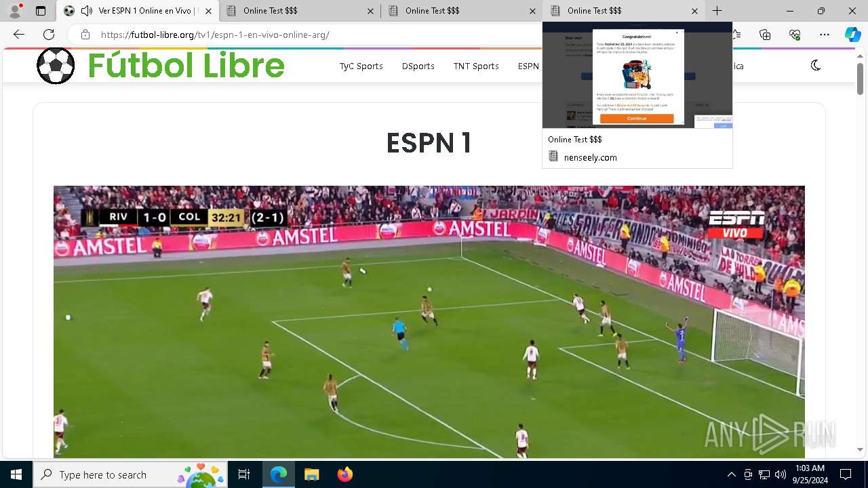Go back with the browser back arrow
Screen dimensions: 868x488
point(19,35)
